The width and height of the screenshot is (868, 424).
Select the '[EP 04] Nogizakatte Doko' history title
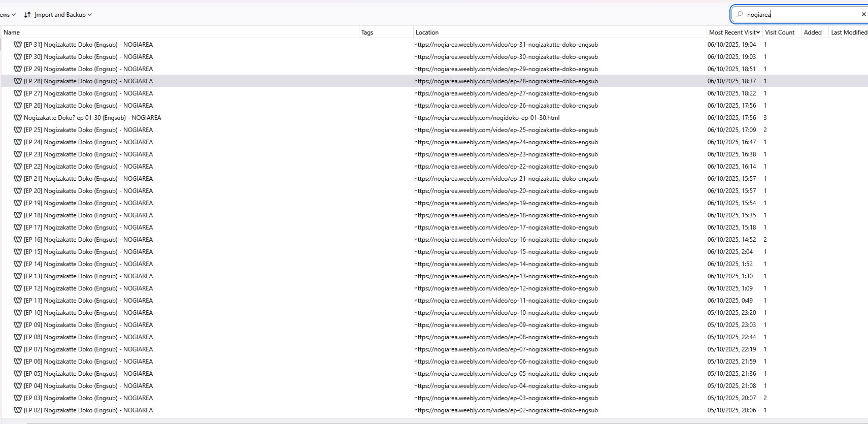coord(88,386)
